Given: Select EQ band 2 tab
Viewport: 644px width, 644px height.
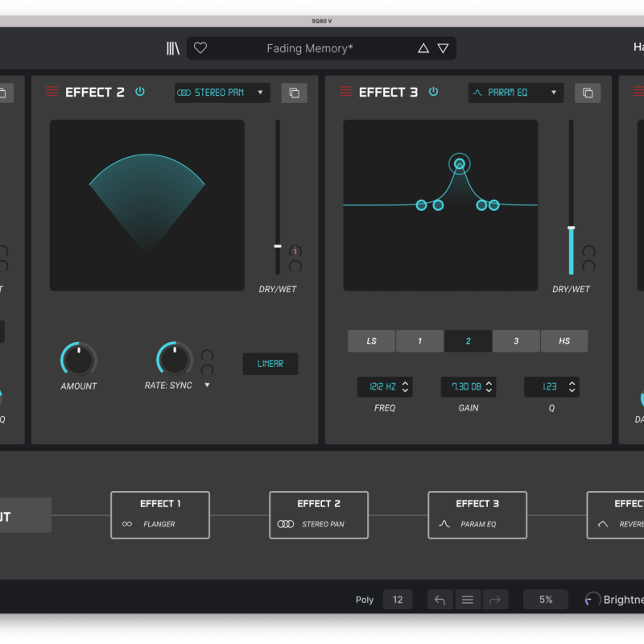Looking at the screenshot, I should pos(469,341).
